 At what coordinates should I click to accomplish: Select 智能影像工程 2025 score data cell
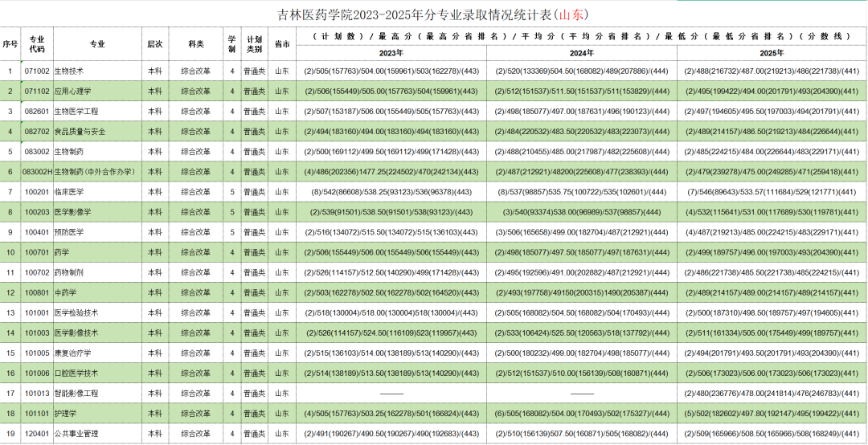[772, 394]
